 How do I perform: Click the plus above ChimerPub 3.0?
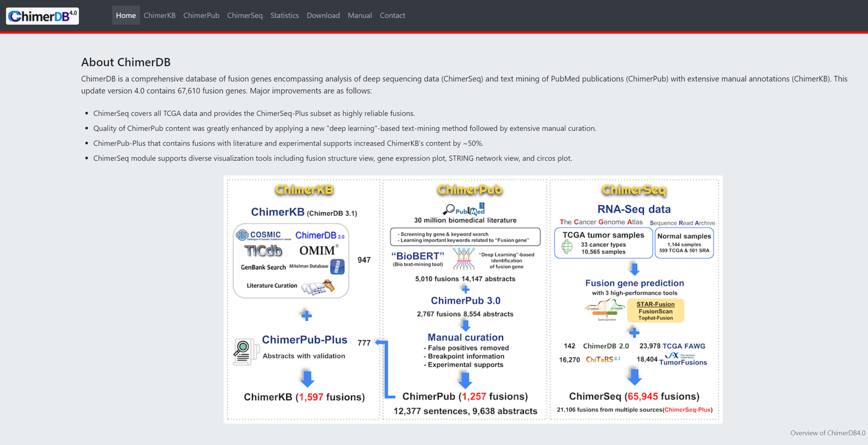[x=465, y=289]
